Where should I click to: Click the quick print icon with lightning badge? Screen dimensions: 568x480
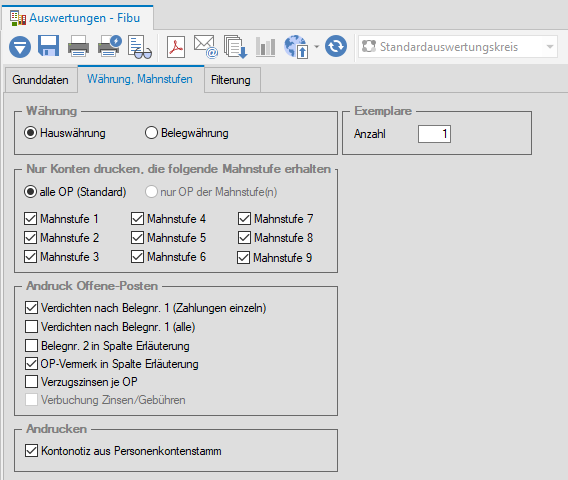109,46
